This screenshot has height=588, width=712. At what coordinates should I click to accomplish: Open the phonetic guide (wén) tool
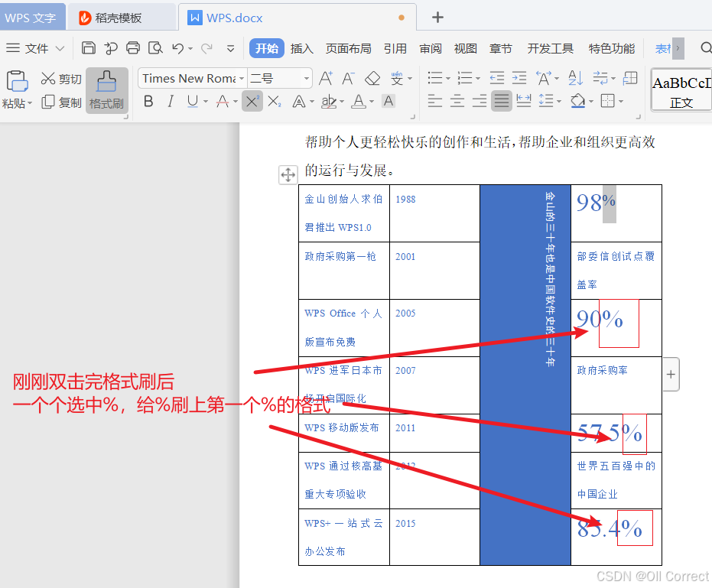[397, 79]
